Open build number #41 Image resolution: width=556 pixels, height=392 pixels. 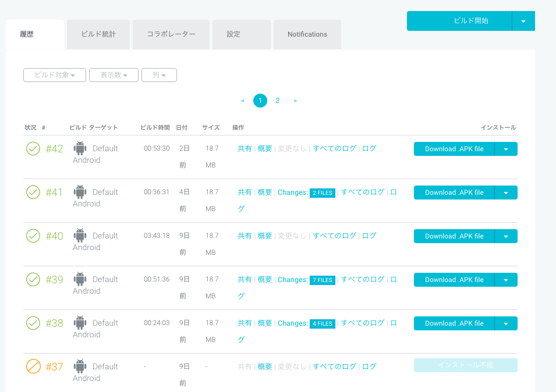(54, 193)
